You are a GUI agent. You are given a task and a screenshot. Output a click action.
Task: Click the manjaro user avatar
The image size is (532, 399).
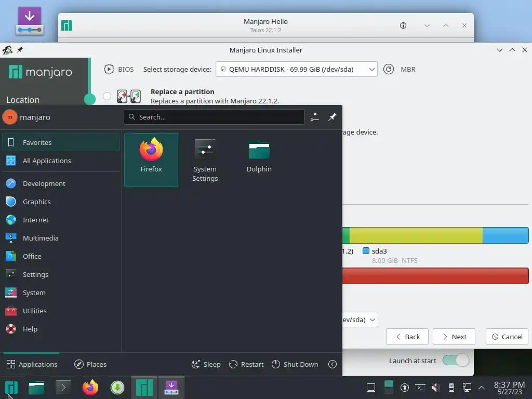pos(10,117)
